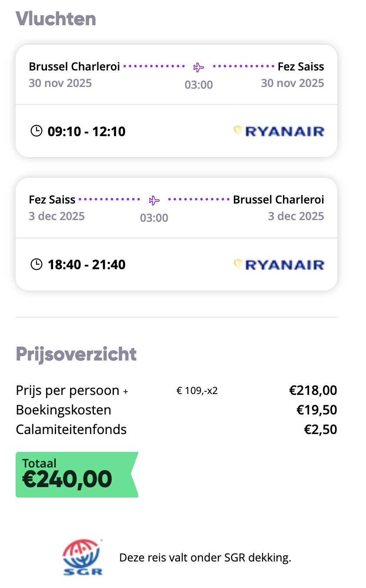Click the Ryanair harp symbol next to the airline name
The width and height of the screenshot is (366, 588).
[x=239, y=130]
